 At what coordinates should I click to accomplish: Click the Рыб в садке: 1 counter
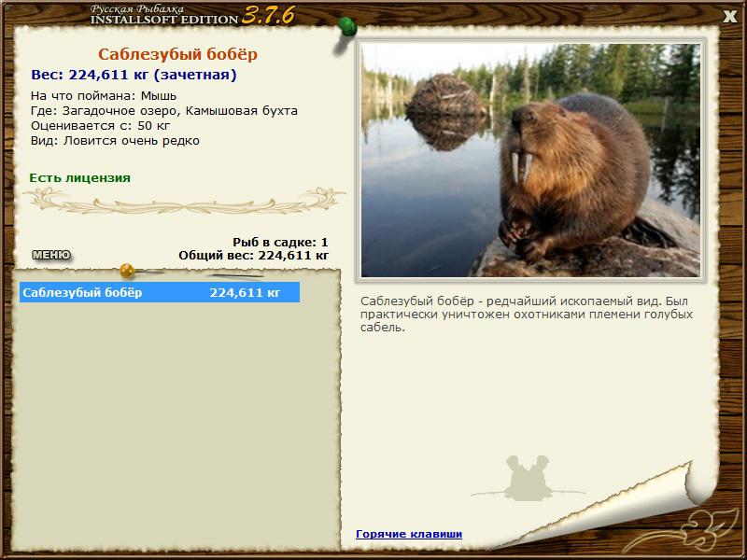point(280,243)
